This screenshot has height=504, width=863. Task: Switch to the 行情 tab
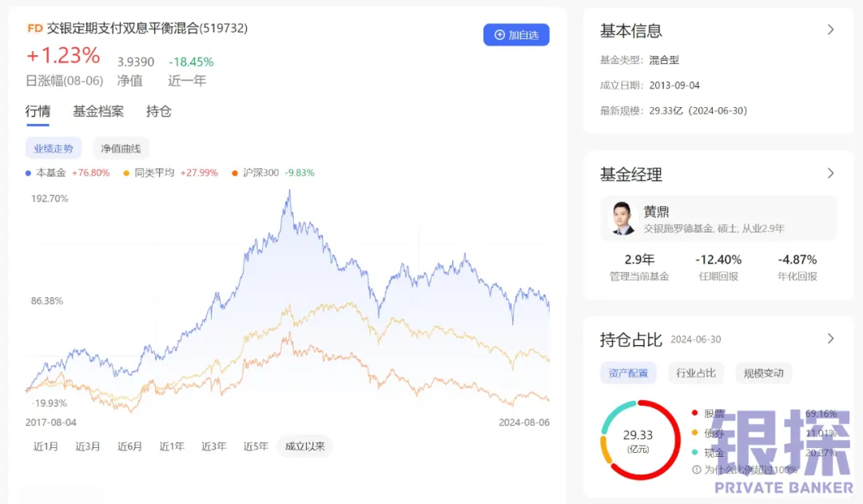coord(38,111)
